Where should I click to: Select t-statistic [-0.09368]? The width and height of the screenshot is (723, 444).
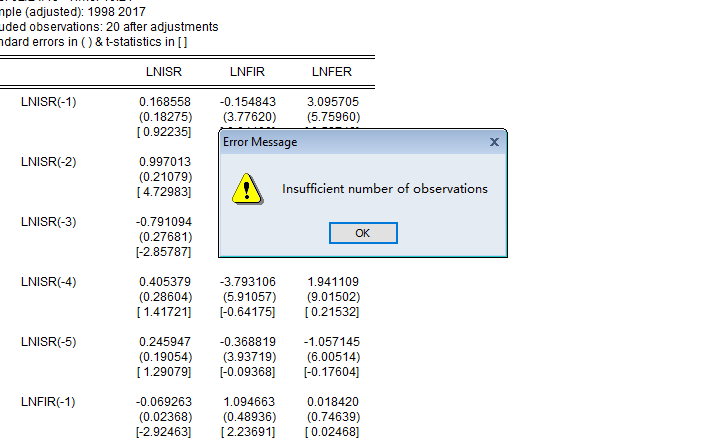248,372
